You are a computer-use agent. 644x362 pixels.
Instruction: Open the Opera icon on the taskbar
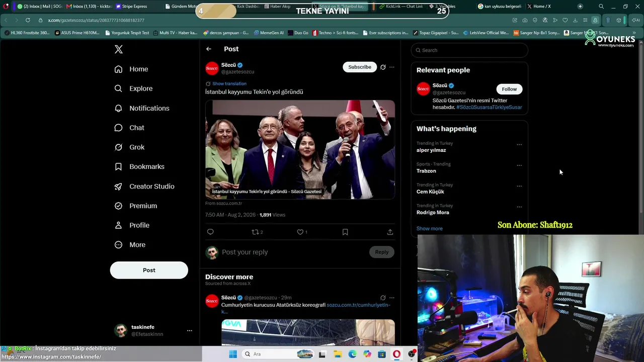[x=397, y=354]
